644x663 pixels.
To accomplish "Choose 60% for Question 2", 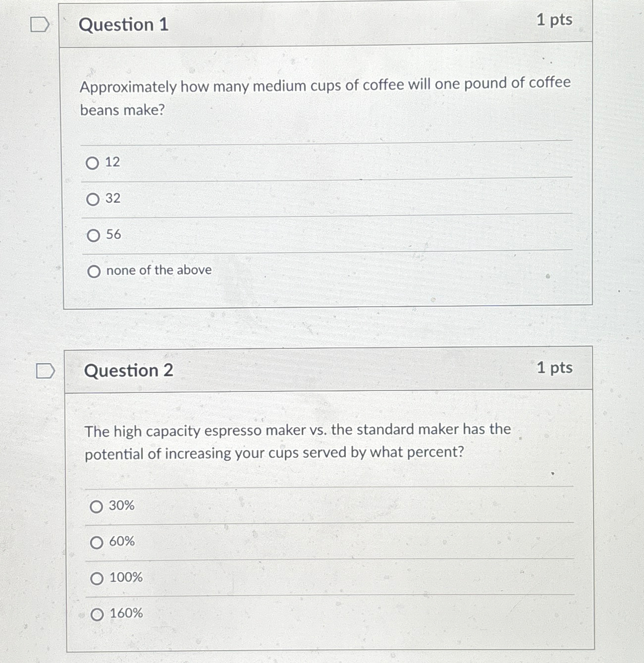I will pos(97,542).
